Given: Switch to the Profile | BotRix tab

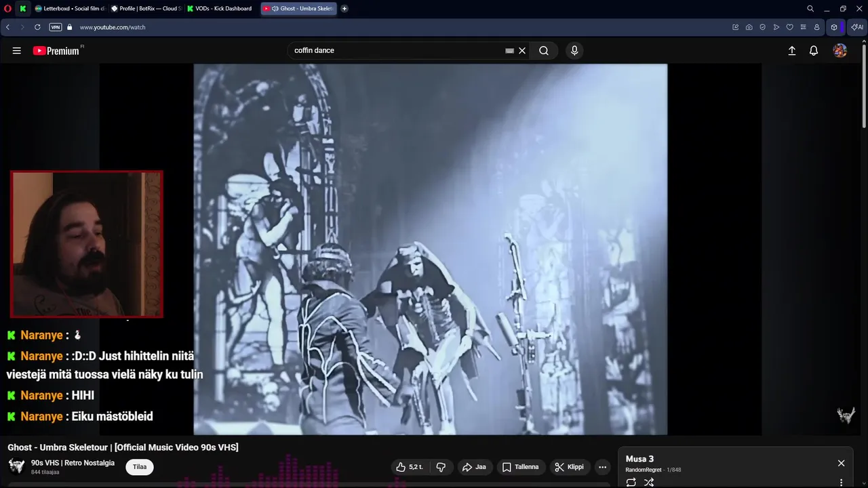Looking at the screenshot, I should 145,9.
